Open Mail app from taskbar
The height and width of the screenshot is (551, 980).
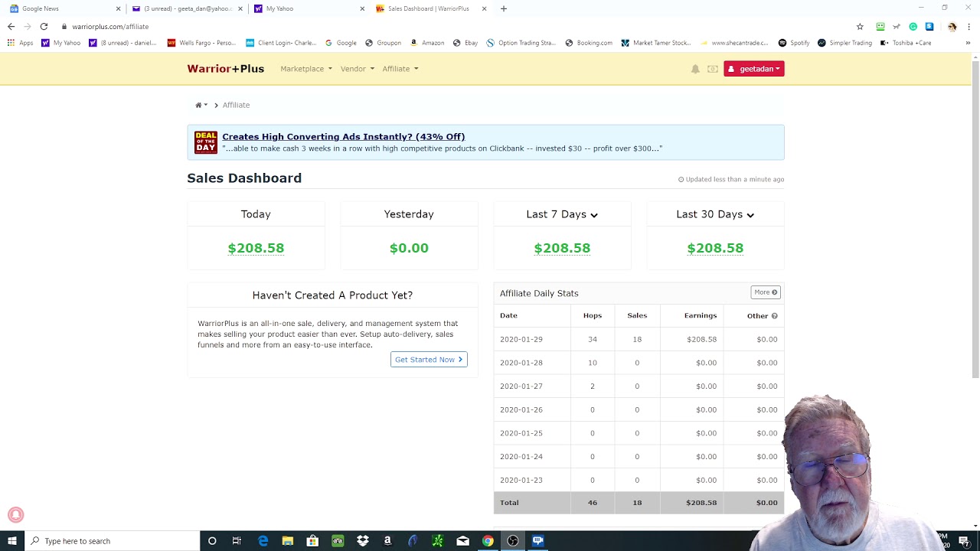(462, 541)
